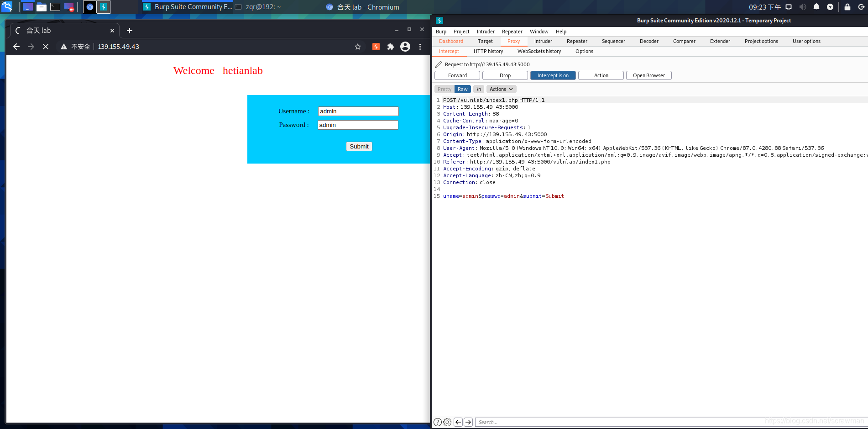Switch to the Comparer tab
The height and width of the screenshot is (429, 868).
(684, 41)
